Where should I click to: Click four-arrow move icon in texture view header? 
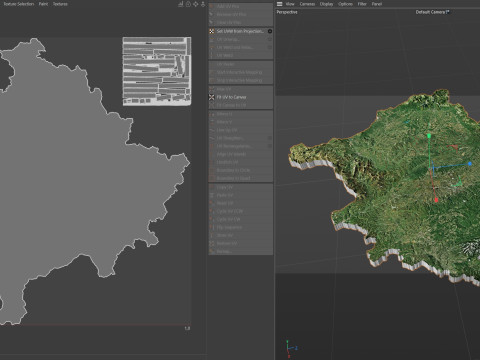196,4
